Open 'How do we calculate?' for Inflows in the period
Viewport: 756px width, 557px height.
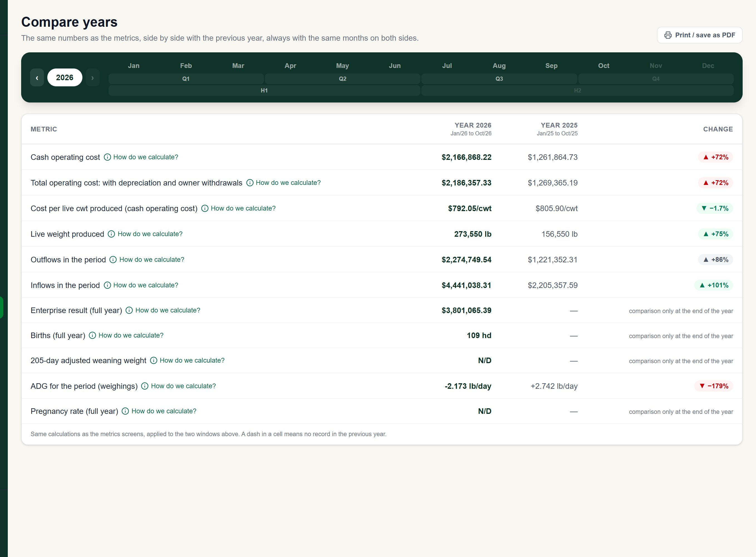146,285
